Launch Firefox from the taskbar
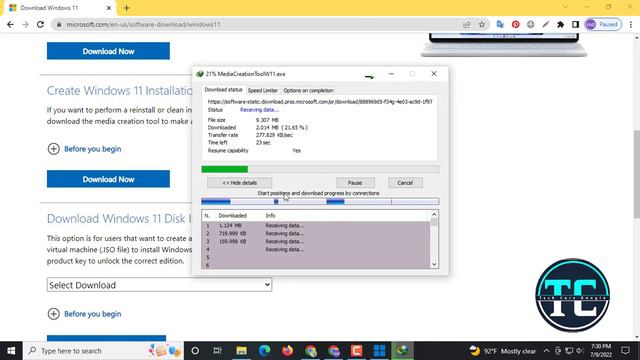 [x=287, y=351]
